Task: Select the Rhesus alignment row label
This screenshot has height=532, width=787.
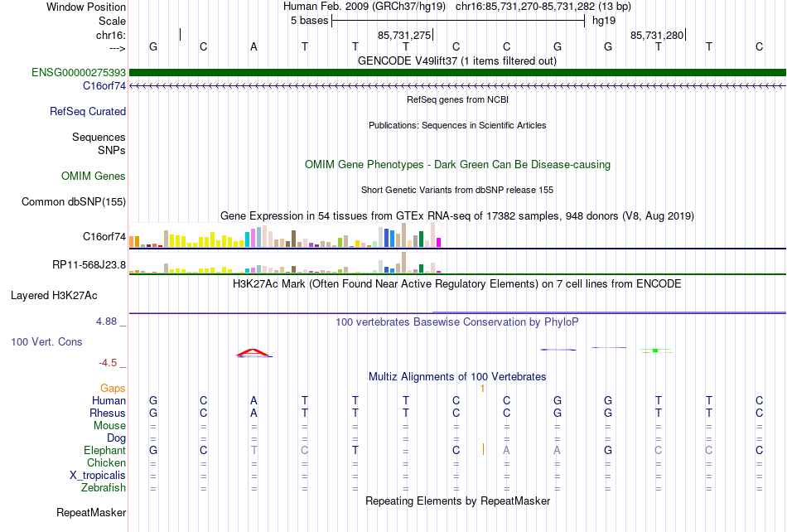Action: 108,413
